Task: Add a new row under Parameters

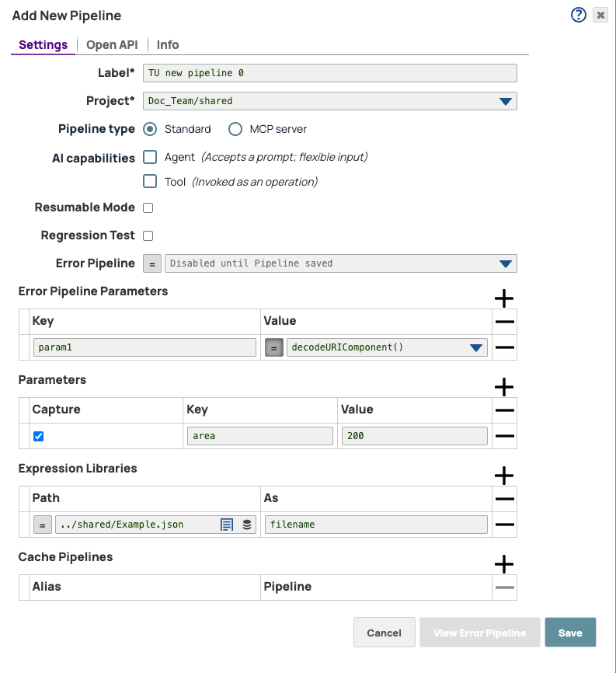Action: 503,387
